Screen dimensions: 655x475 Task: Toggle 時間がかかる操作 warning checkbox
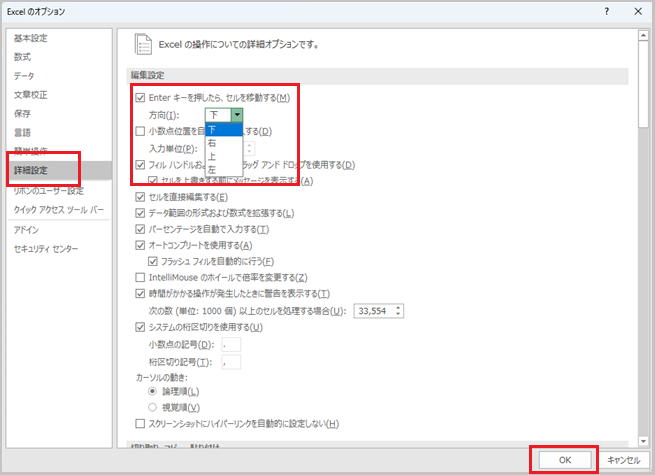(x=140, y=294)
